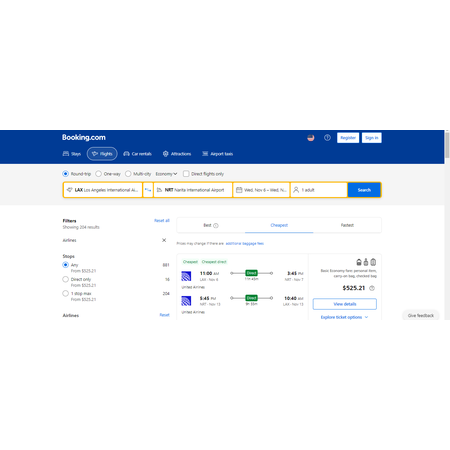Click the Booking.com logo

(x=84, y=137)
